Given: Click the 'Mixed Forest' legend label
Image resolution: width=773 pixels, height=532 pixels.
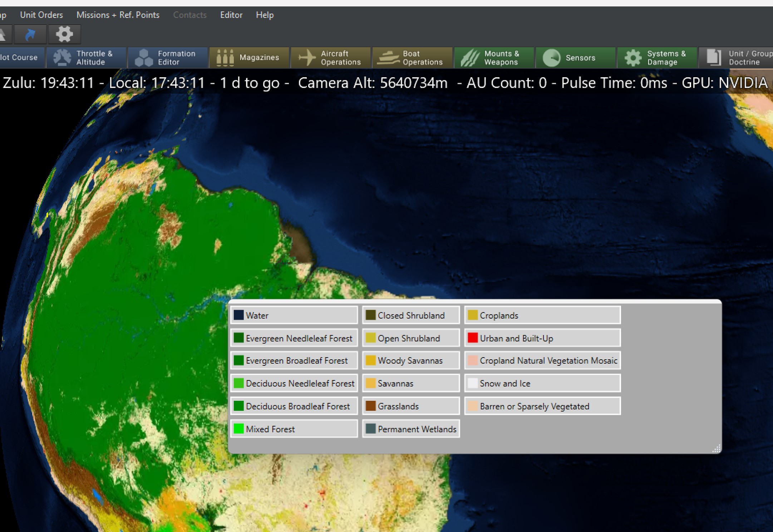Looking at the screenshot, I should click(x=270, y=429).
